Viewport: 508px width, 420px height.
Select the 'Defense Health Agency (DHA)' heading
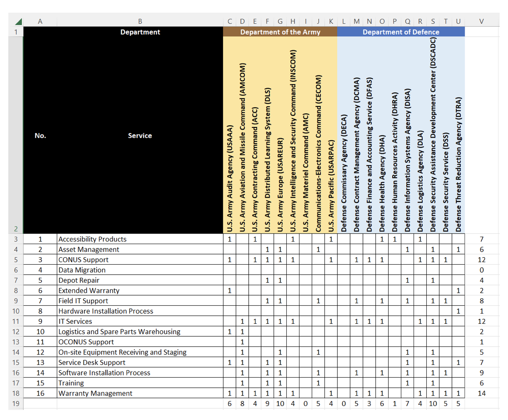pyautogui.click(x=382, y=135)
